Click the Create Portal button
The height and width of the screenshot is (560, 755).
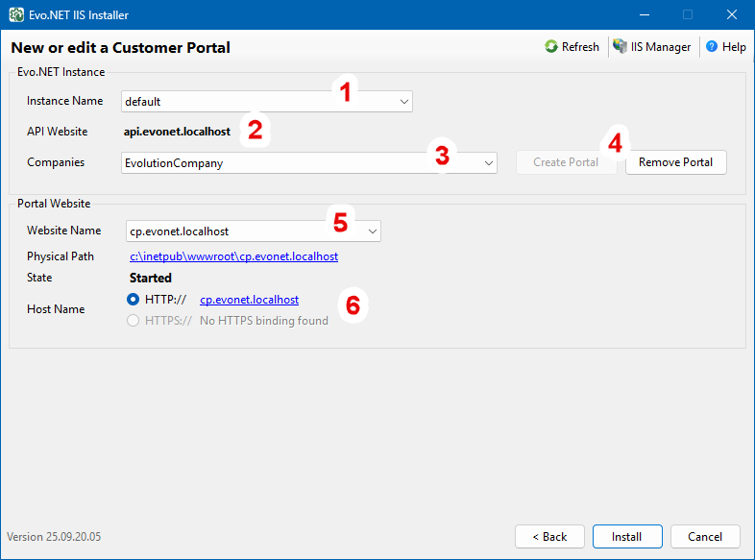[566, 162]
